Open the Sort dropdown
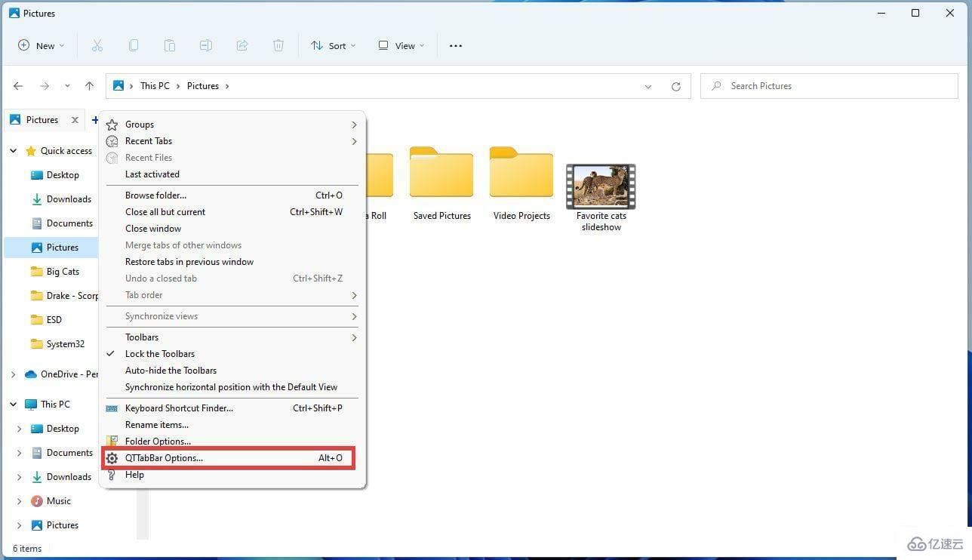The image size is (972, 560). (333, 46)
